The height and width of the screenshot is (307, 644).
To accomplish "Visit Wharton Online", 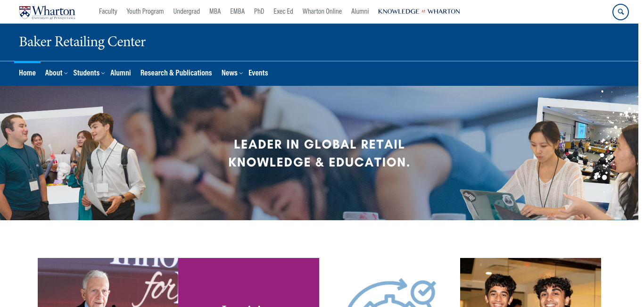I will pyautogui.click(x=322, y=11).
